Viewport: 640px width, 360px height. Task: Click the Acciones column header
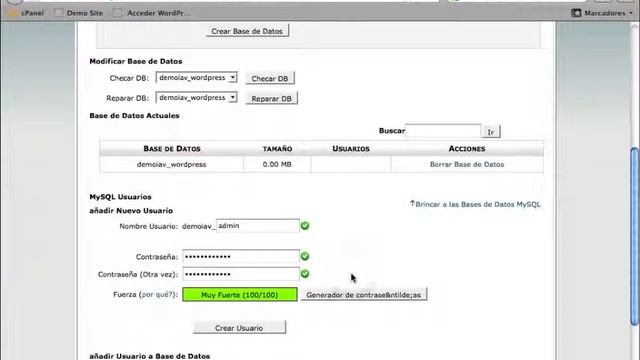[467, 149]
